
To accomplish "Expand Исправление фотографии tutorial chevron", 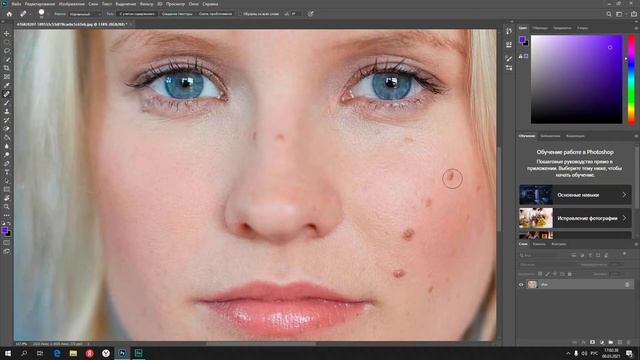I will pyautogui.click(x=624, y=218).
